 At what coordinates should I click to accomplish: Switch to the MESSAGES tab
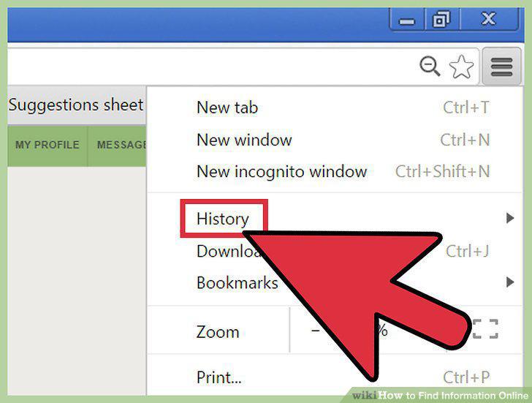(x=117, y=146)
